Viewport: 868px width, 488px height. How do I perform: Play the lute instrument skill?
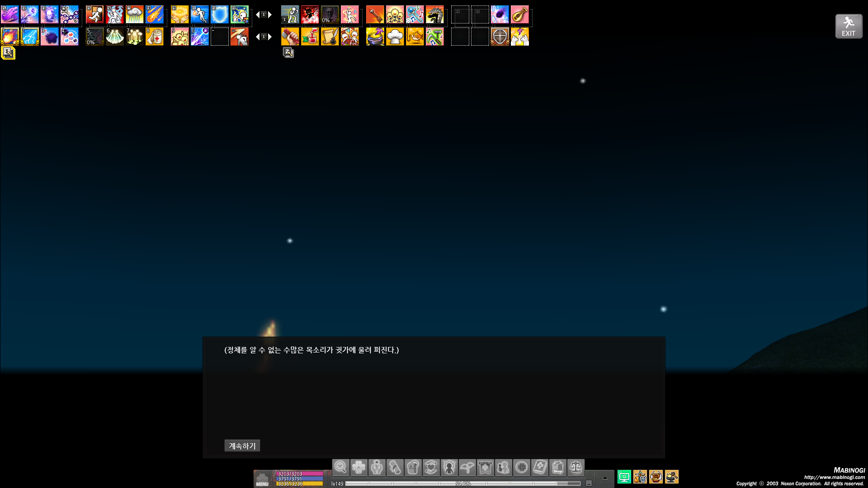tap(520, 14)
